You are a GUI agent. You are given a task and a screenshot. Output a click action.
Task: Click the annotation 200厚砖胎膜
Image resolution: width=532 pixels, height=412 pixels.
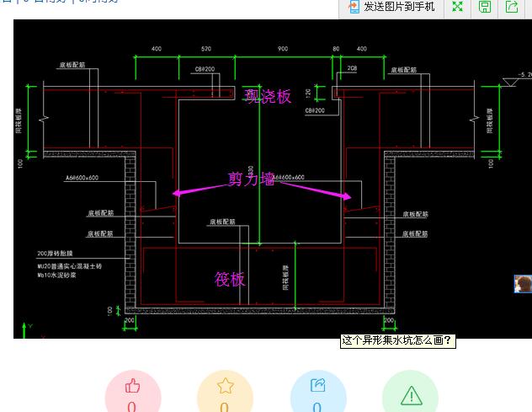(55, 254)
